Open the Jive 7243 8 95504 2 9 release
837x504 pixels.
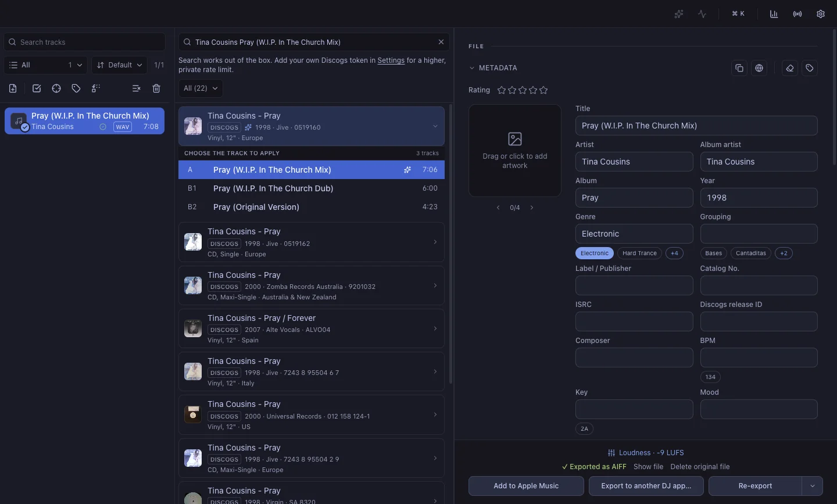click(x=312, y=458)
